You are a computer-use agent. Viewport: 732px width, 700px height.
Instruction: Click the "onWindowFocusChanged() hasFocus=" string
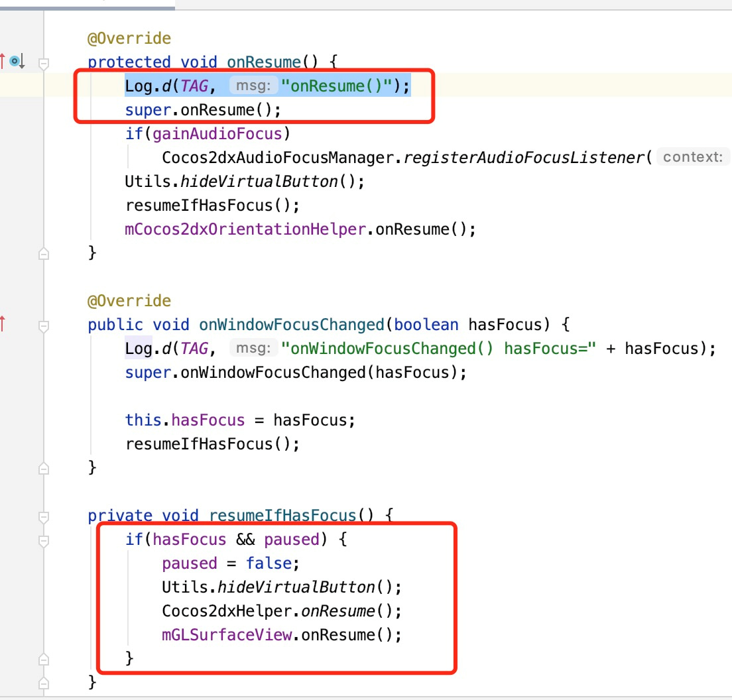point(439,348)
